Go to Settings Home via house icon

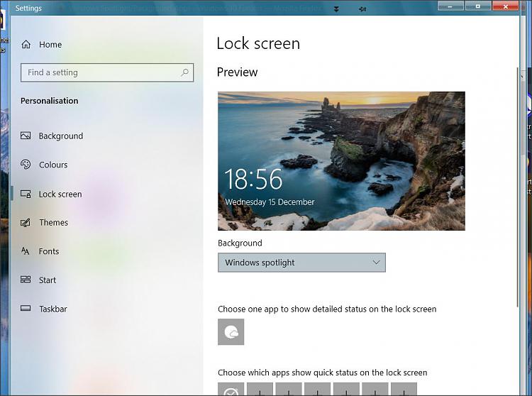[x=26, y=45]
